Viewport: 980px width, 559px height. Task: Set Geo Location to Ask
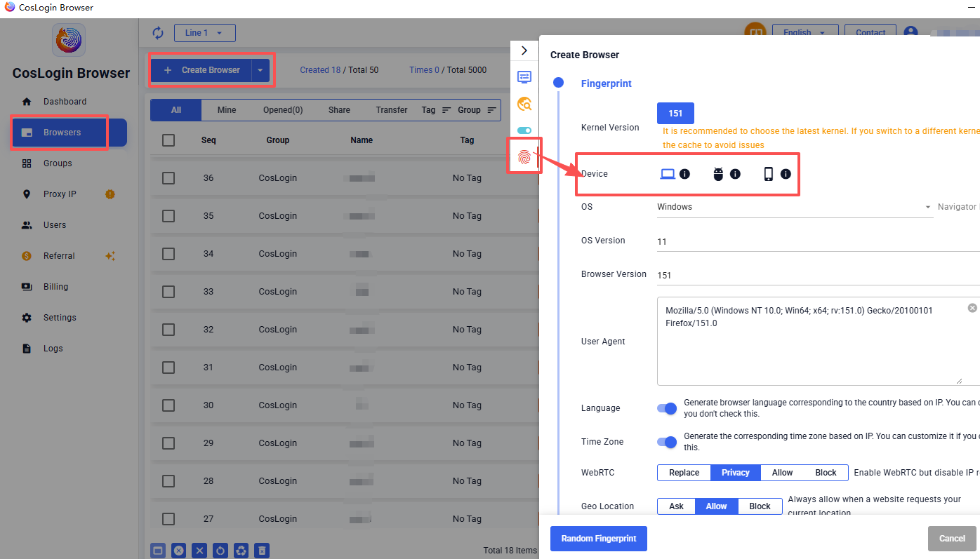point(677,506)
